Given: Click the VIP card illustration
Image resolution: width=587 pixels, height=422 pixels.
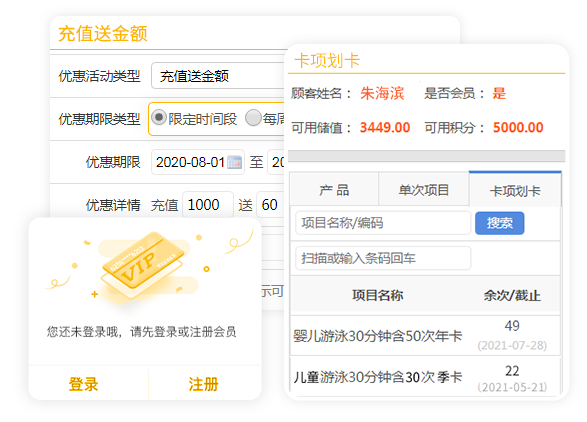Looking at the screenshot, I should pos(144,265).
